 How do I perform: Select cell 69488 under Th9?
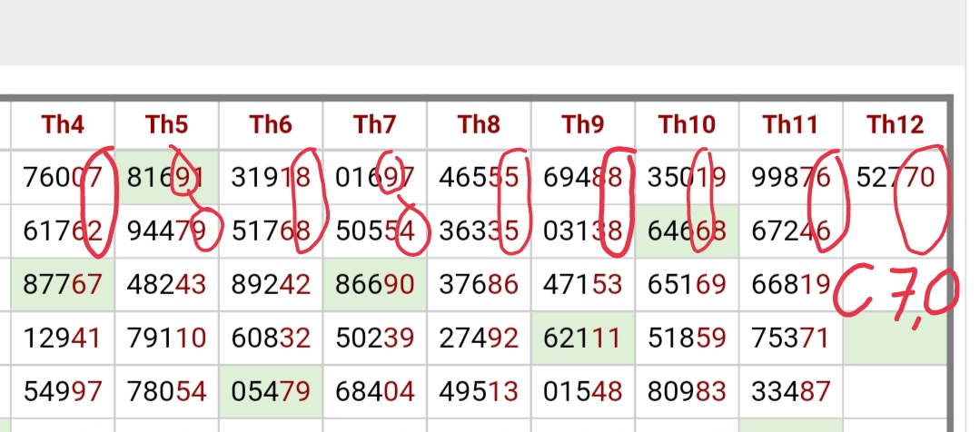tap(583, 178)
